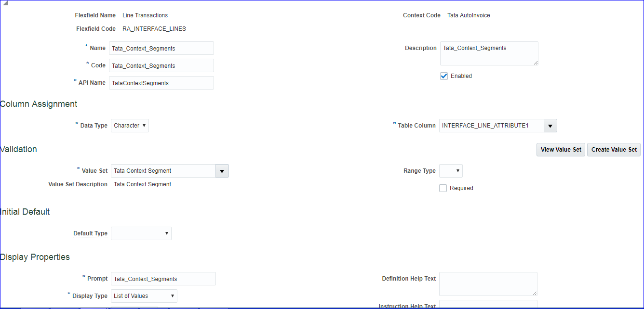Click Definition Help Text resize handle
The width and height of the screenshot is (644, 309).
click(535, 293)
